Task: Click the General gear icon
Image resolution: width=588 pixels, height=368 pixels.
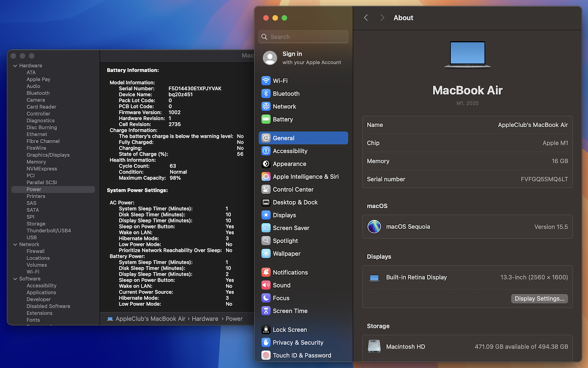Action: (x=266, y=138)
